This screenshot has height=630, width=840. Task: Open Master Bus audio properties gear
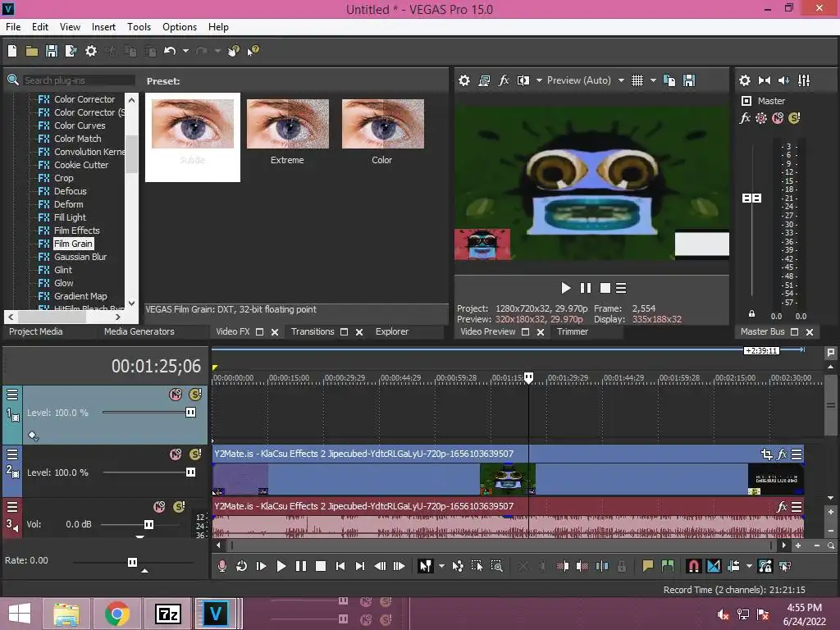point(745,80)
